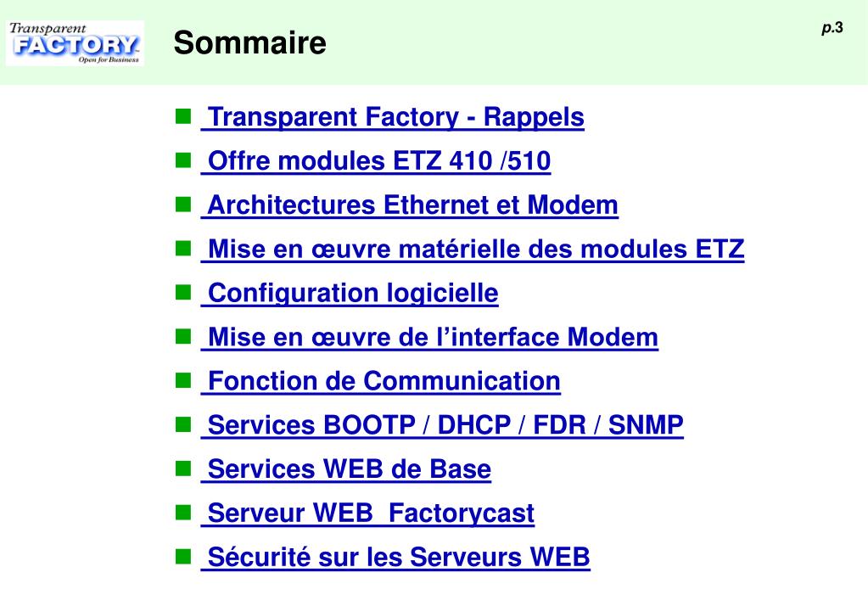The height and width of the screenshot is (606, 868).
Task: Click the Transparent Factory logo
Action: [x=75, y=43]
